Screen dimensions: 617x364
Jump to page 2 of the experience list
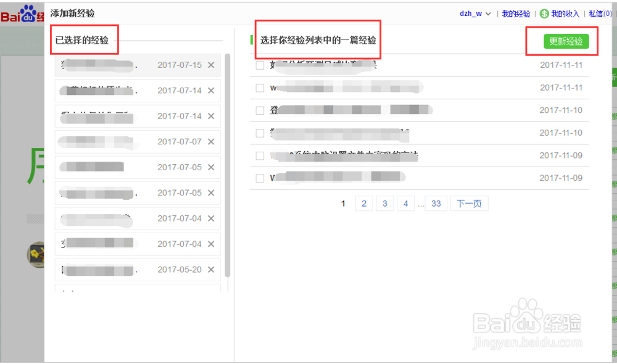pyautogui.click(x=364, y=203)
